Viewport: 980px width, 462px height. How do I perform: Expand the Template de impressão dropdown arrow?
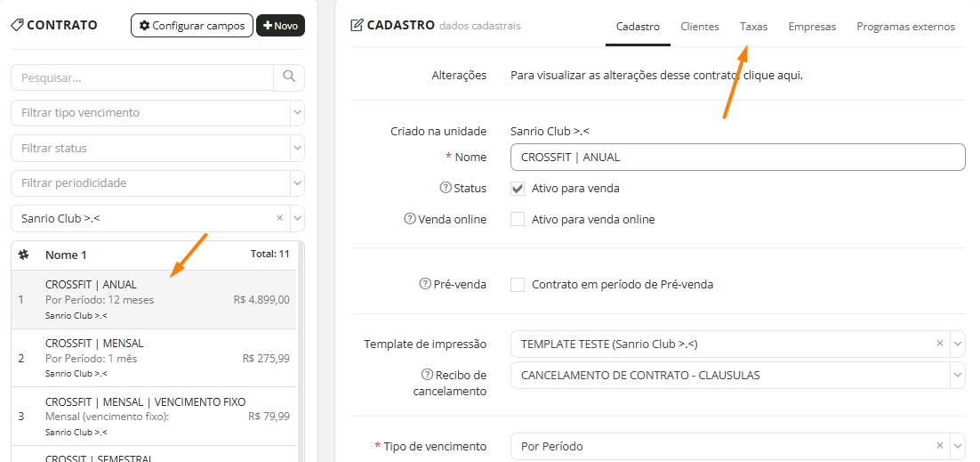click(x=958, y=344)
